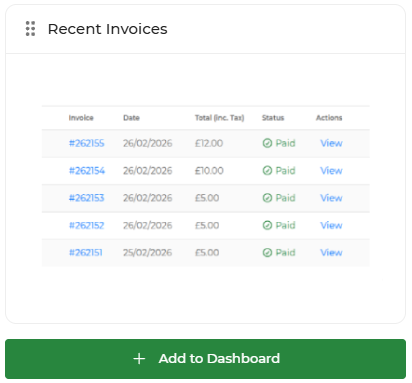
Task: Open invoice #262154
Action: point(87,171)
